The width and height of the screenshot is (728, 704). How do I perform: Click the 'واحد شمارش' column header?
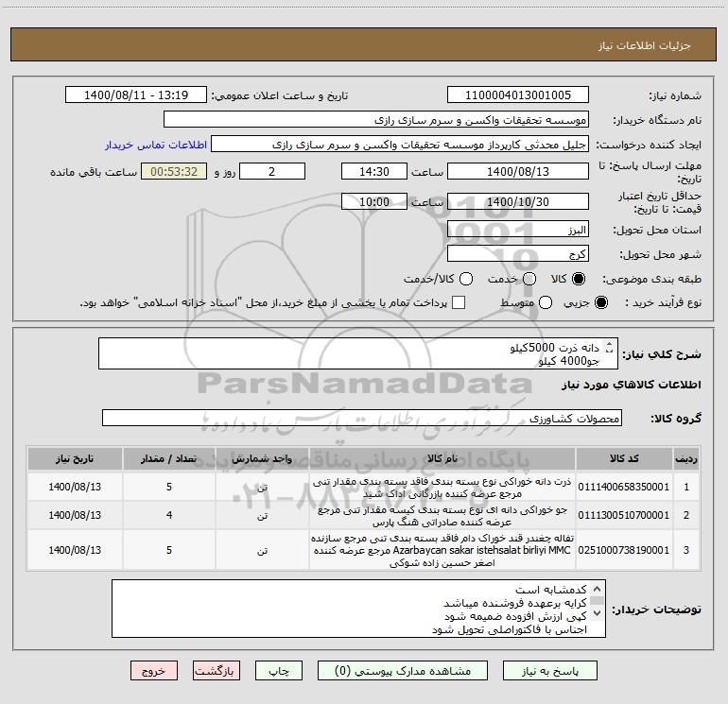pos(262,458)
